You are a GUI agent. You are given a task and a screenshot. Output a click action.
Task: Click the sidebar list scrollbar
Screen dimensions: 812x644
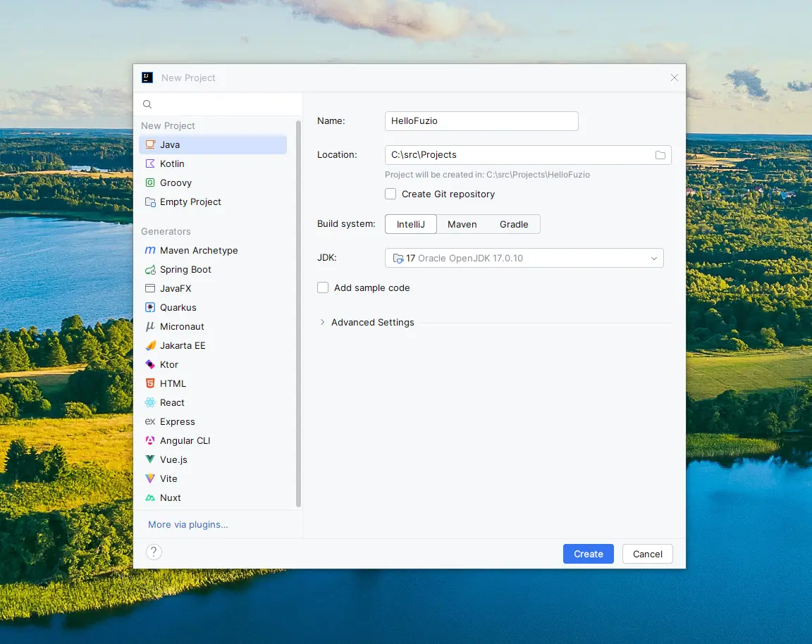tap(298, 314)
